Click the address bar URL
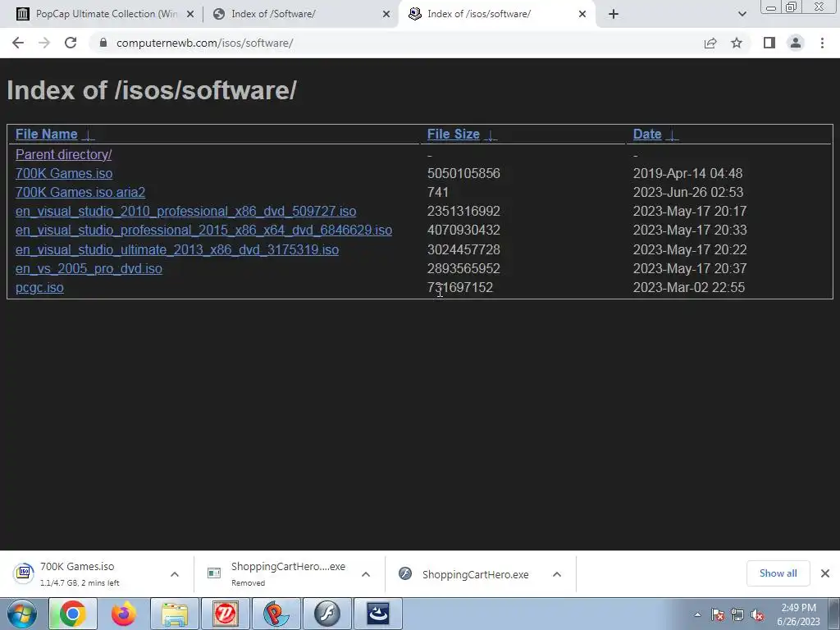840x630 pixels. point(204,43)
